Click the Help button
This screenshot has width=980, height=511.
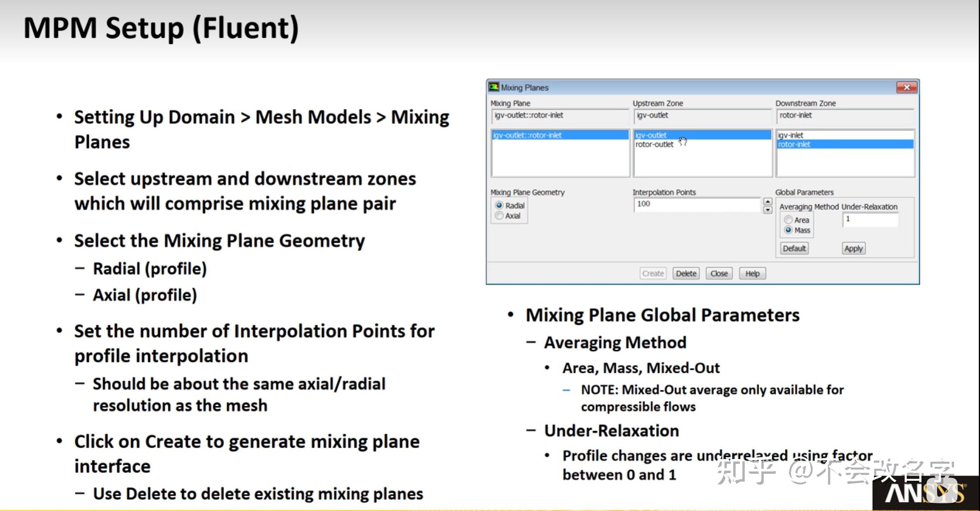pos(752,273)
